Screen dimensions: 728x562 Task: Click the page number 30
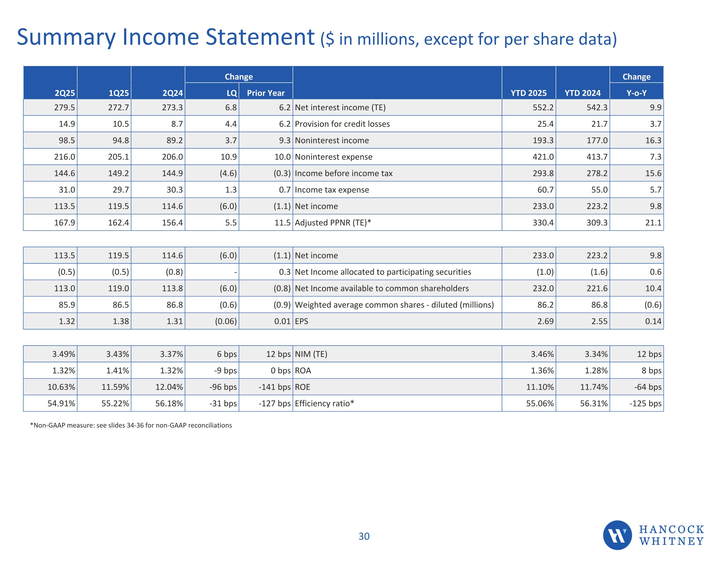364,536
